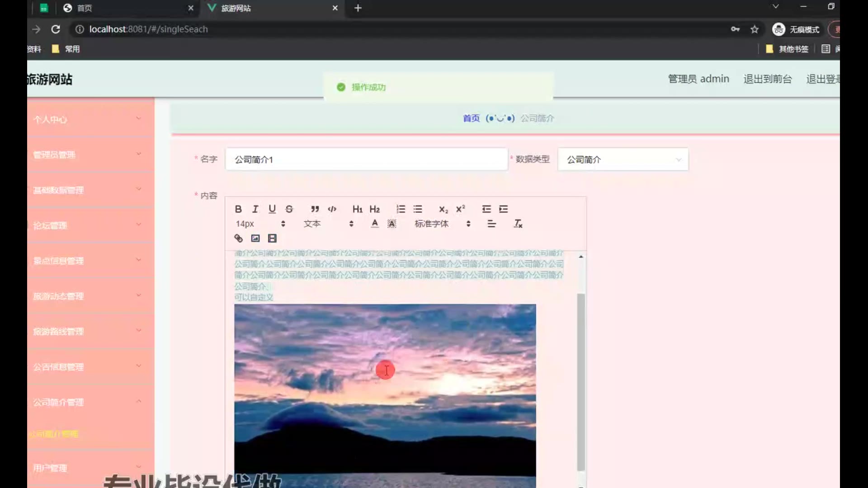The height and width of the screenshot is (488, 868).
Task: Create a bulleted list
Action: coord(418,209)
